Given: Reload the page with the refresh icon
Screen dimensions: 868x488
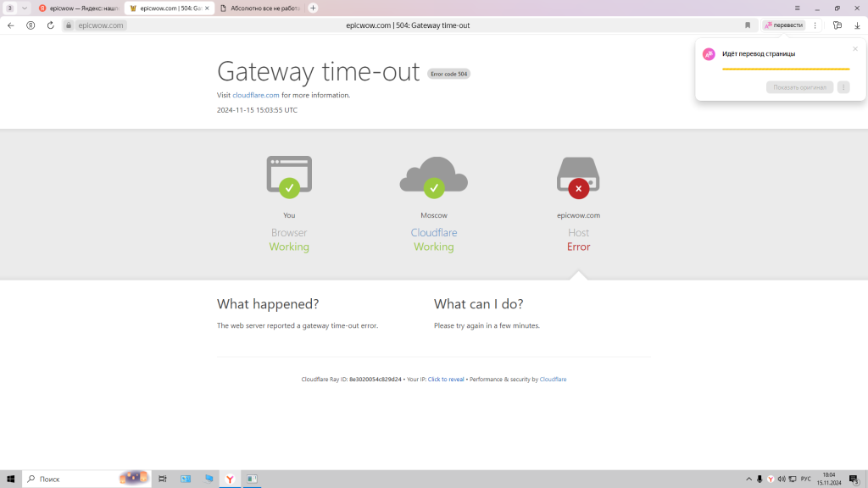Looking at the screenshot, I should [50, 25].
